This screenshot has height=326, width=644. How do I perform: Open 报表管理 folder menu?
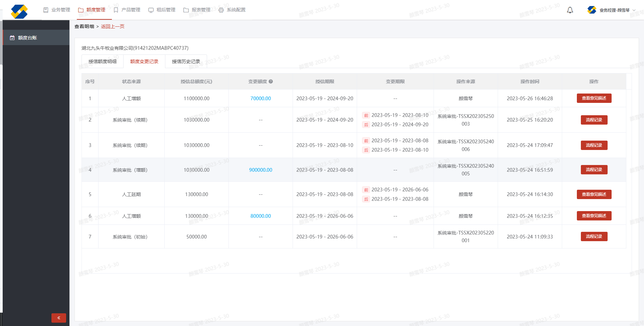(x=197, y=10)
